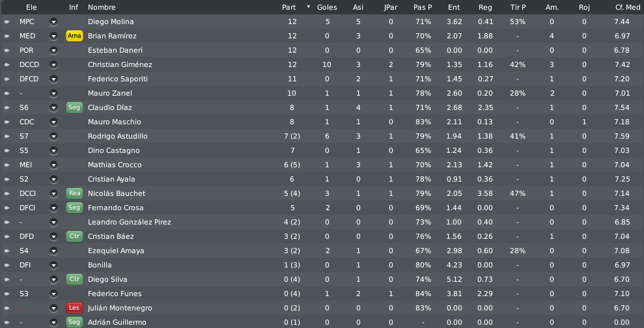Screen dimensions: 644x328
Task: Expand the selection dropdown on Mauro Zanel's row
Action: pyautogui.click(x=53, y=94)
